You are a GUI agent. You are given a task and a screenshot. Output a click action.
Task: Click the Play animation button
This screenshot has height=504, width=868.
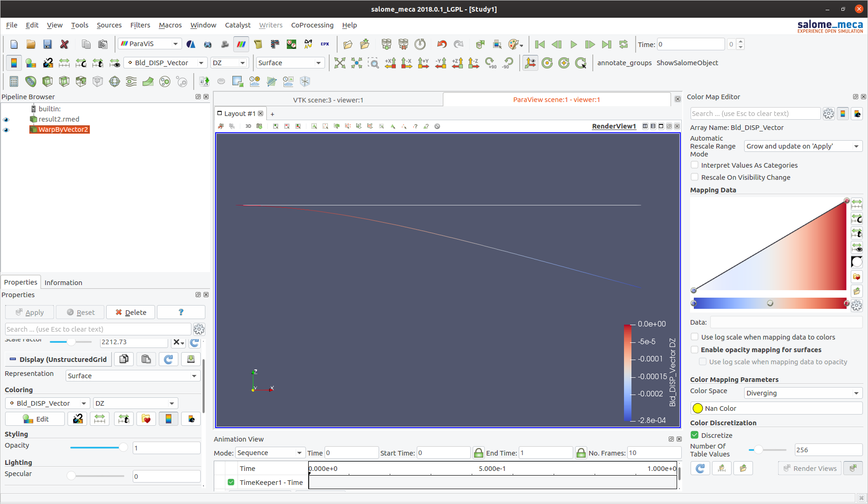pyautogui.click(x=573, y=44)
